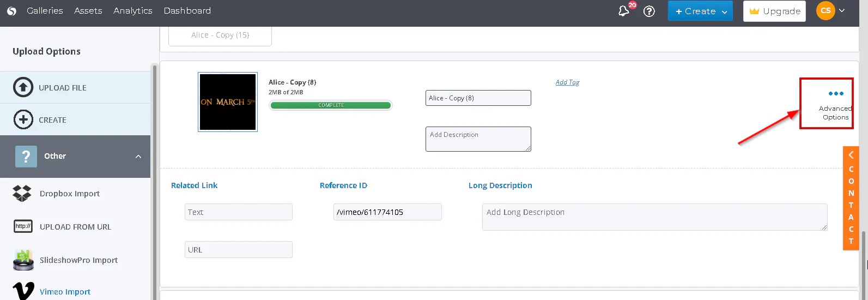Click the Create plus circle icon
868x300 pixels.
point(23,119)
